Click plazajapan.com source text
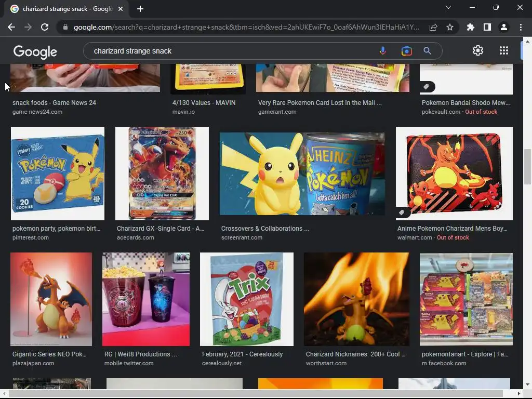The width and height of the screenshot is (532, 399). click(x=33, y=363)
